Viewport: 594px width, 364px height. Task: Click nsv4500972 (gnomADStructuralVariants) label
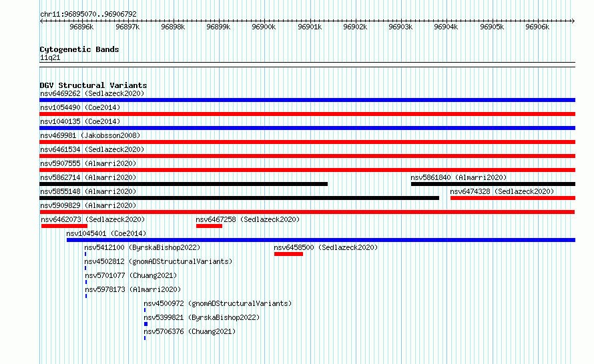coord(218,303)
